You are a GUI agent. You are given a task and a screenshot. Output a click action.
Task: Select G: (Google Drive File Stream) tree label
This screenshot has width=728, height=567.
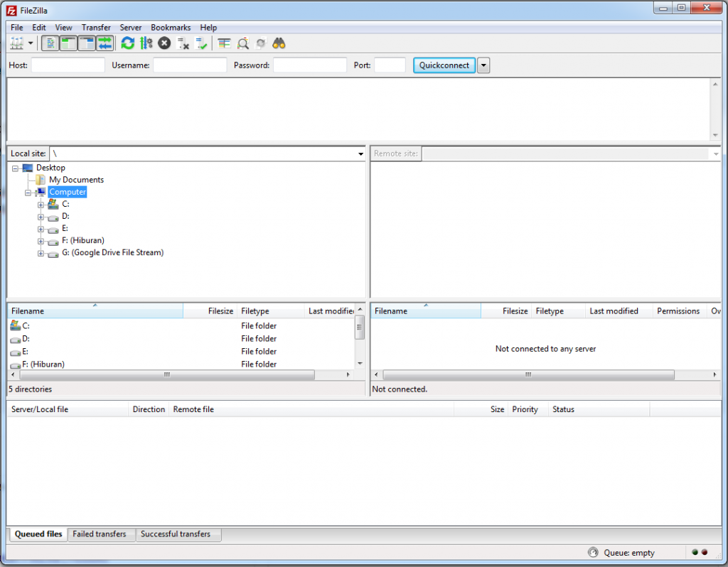point(113,252)
